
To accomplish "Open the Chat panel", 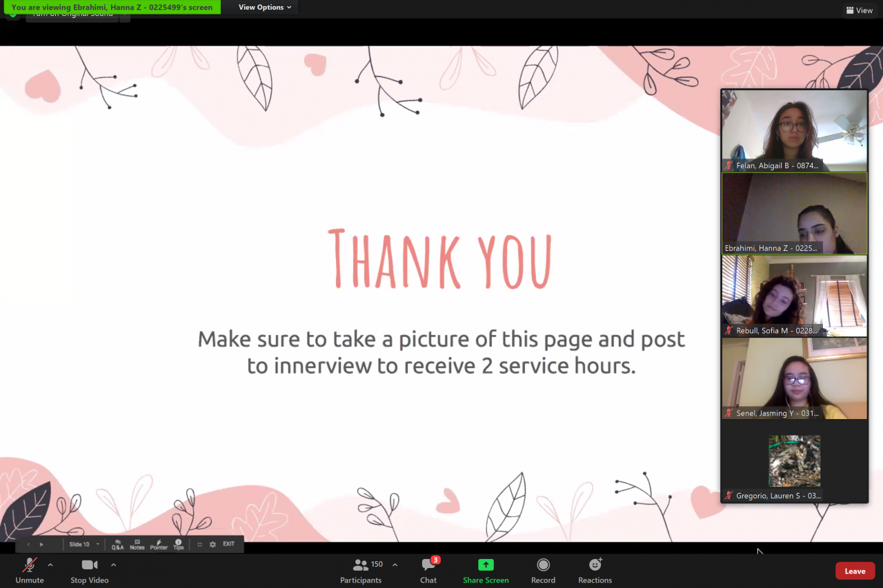I will tap(428, 571).
